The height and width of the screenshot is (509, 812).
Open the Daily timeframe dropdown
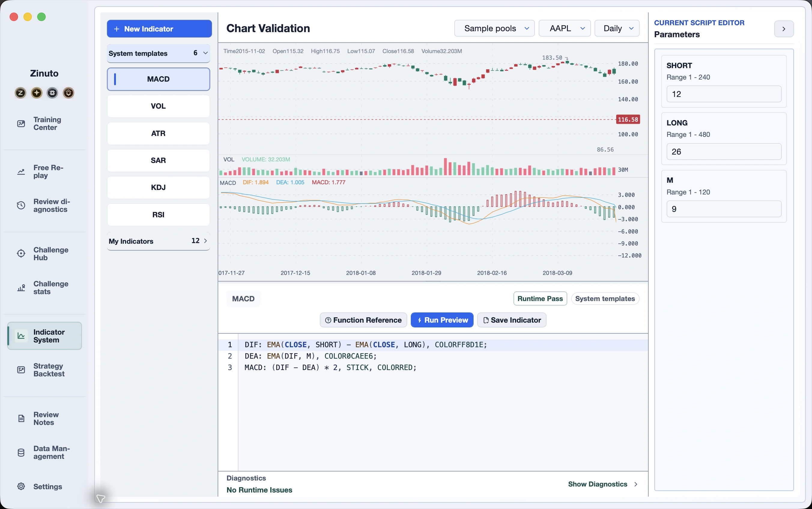[617, 28]
